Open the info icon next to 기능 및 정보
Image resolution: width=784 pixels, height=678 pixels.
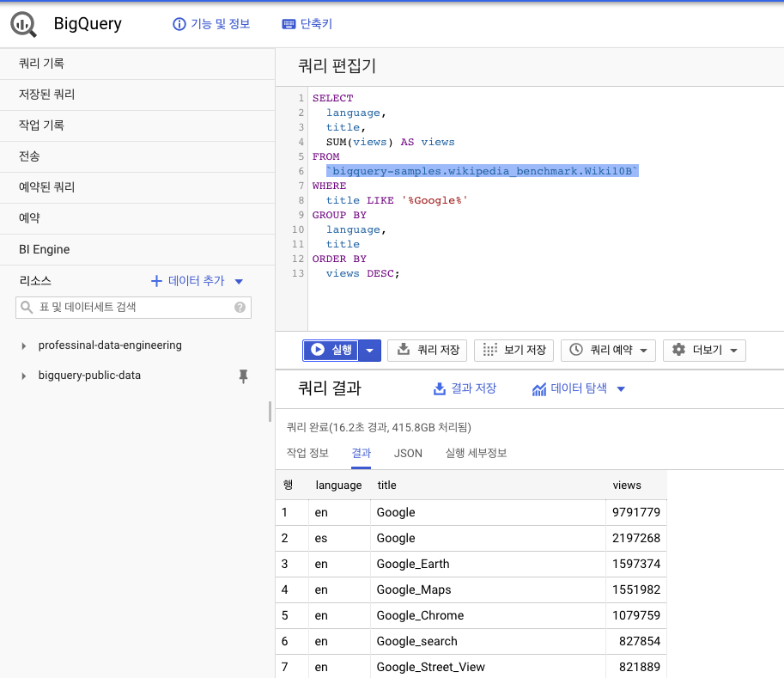click(x=179, y=24)
